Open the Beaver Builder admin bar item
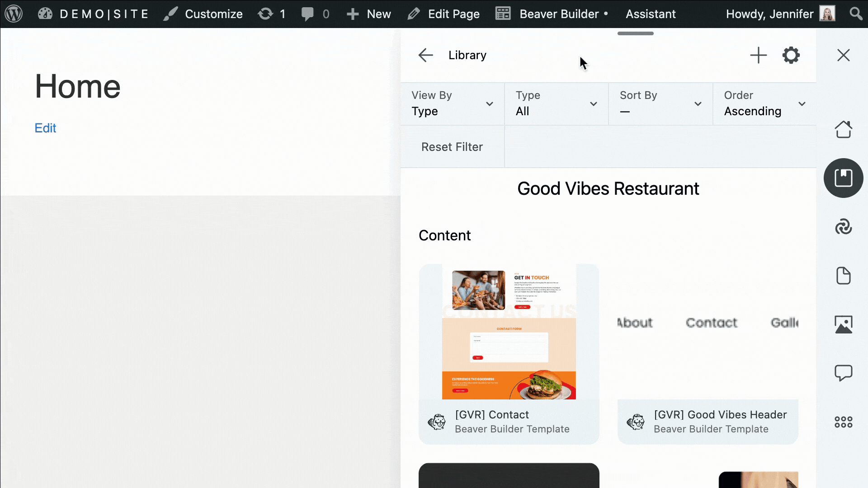The height and width of the screenshot is (488, 868). pyautogui.click(x=559, y=14)
